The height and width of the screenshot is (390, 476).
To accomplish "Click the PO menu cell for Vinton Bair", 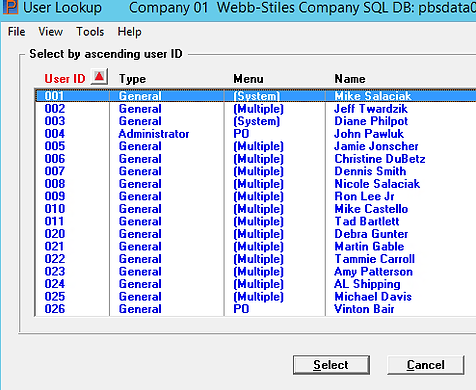I will tap(241, 309).
